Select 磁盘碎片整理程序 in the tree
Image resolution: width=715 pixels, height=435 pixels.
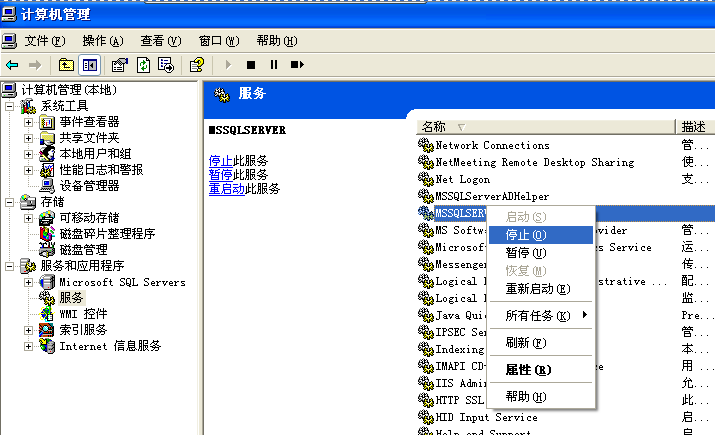click(x=107, y=234)
